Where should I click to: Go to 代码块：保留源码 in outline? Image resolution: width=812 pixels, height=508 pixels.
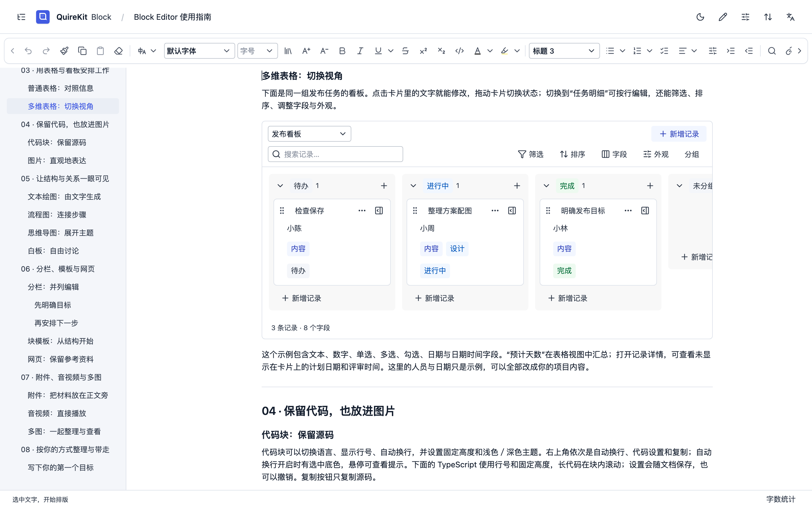pos(57,143)
